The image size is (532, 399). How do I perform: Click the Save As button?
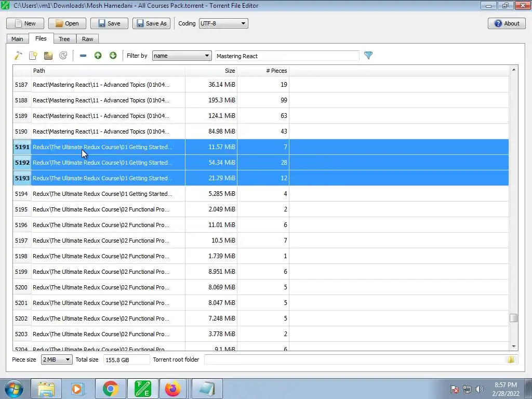(151, 23)
